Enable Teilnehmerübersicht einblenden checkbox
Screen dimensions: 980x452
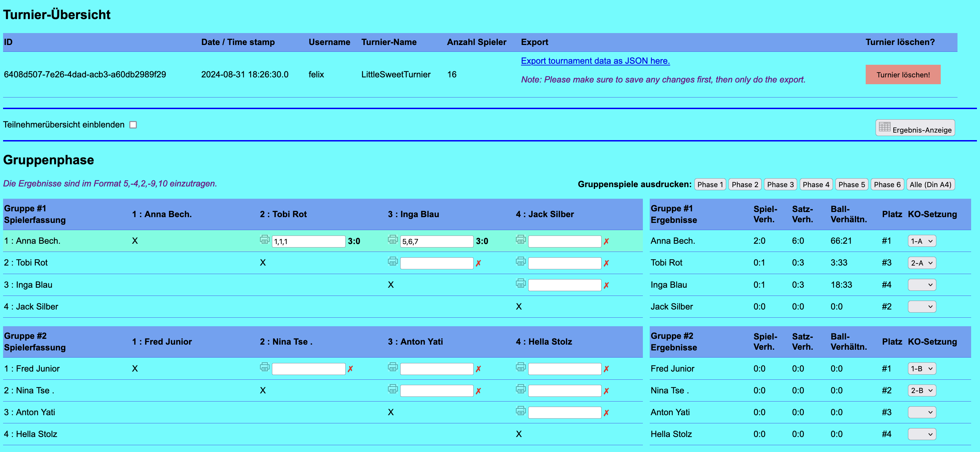tap(133, 125)
